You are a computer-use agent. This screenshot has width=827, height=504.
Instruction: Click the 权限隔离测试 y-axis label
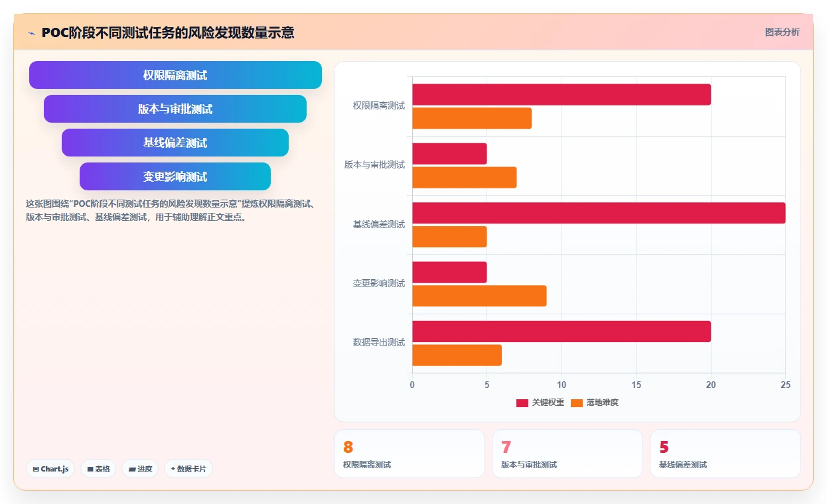point(379,105)
